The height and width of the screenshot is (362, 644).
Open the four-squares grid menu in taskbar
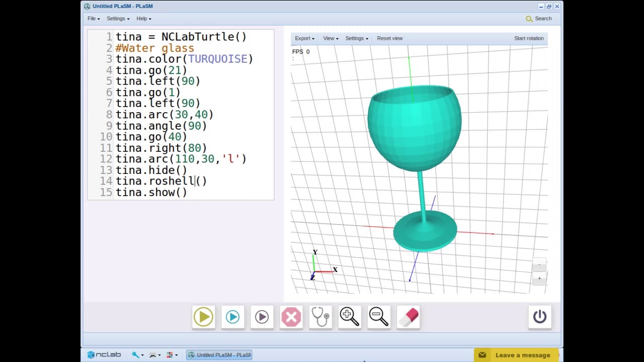pyautogui.click(x=172, y=355)
